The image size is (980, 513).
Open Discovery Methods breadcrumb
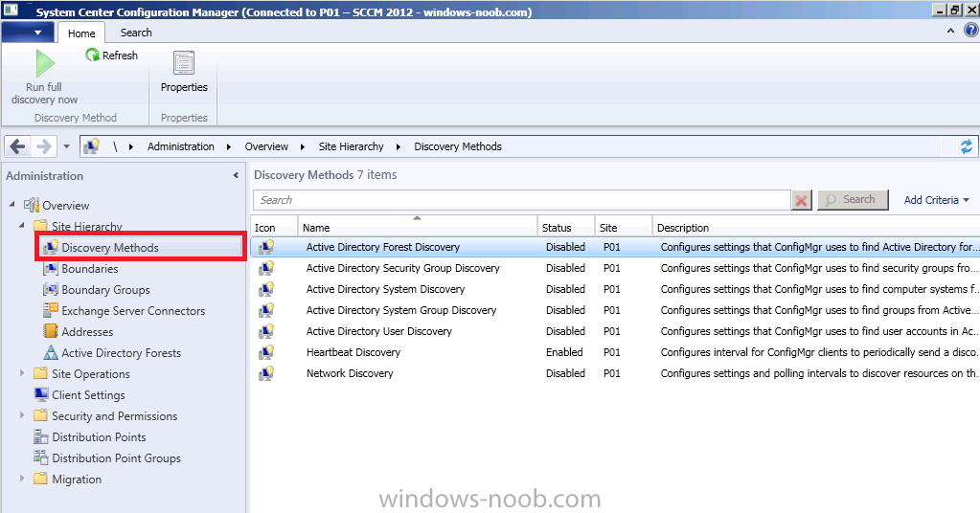(x=458, y=146)
